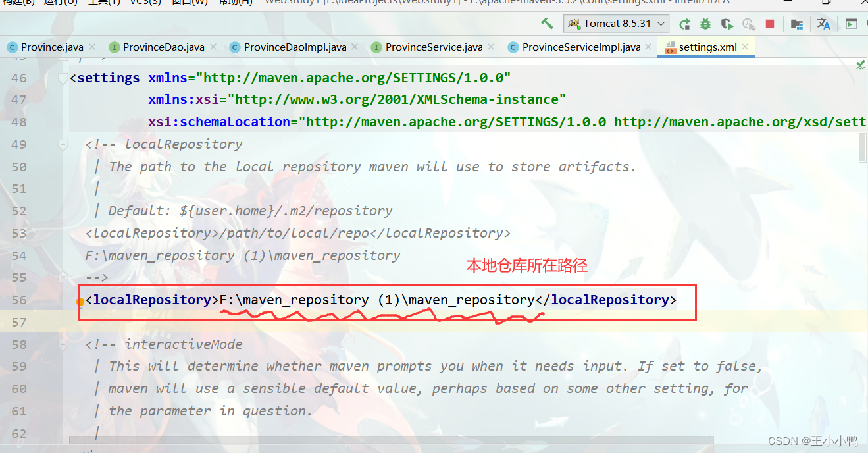Click path text F:\maven_repository on line 56
Image resolution: width=868 pixels, height=453 pixels.
294,300
